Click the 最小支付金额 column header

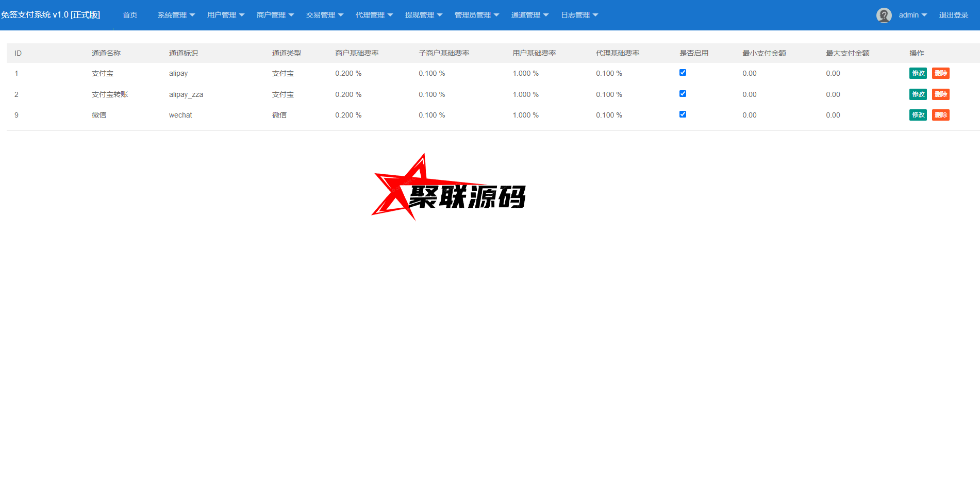tap(764, 53)
